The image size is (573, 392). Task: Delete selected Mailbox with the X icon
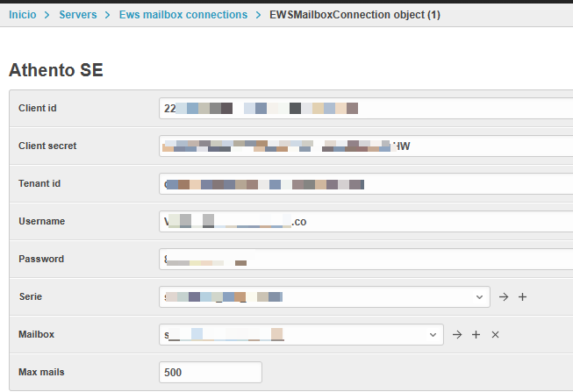(495, 335)
